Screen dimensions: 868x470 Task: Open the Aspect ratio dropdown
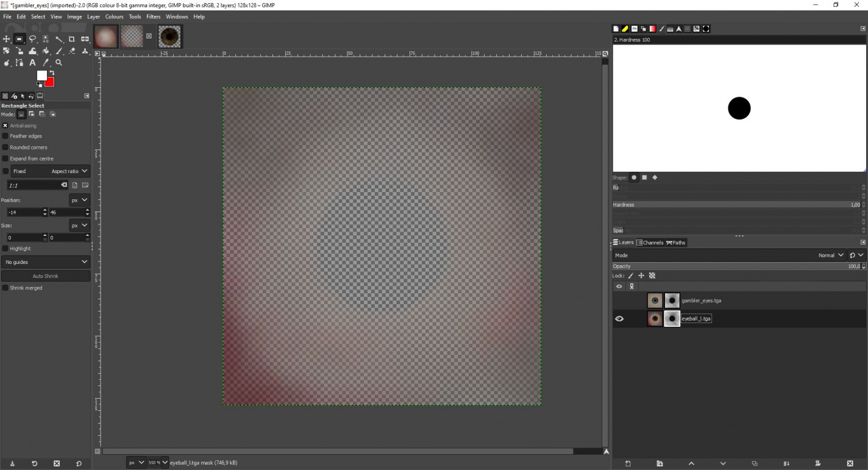[69, 171]
